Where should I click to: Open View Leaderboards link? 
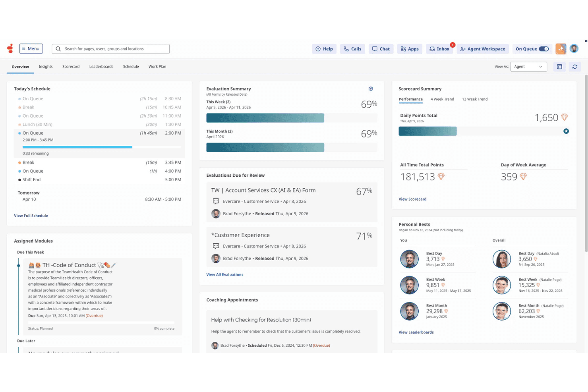(x=416, y=332)
